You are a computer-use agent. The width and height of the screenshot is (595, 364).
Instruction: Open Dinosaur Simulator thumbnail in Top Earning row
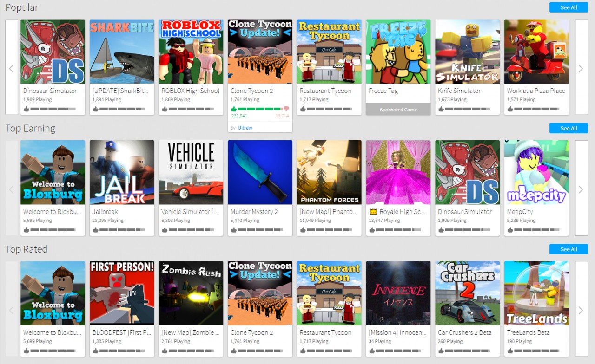467,172
